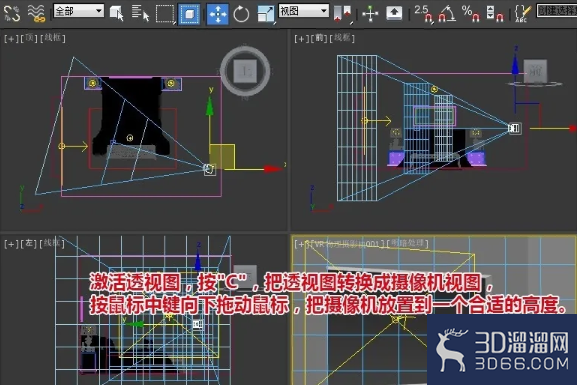Click the Use Pivot Point Center icon

(343, 14)
